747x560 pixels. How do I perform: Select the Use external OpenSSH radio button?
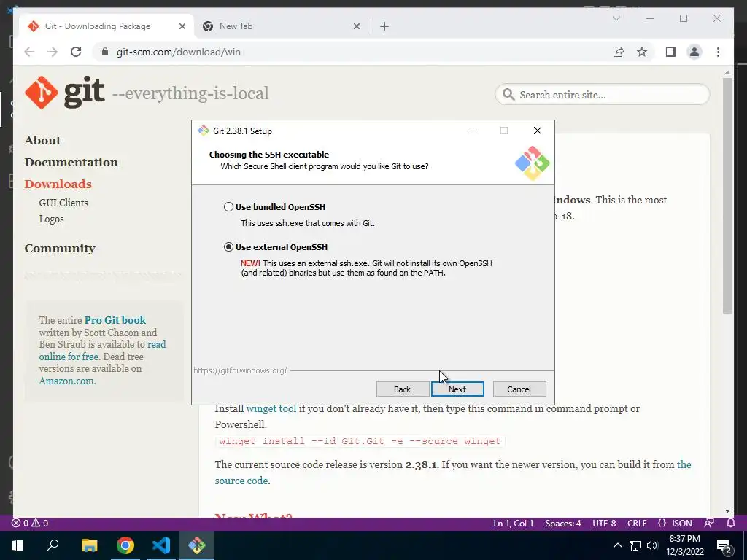point(228,246)
